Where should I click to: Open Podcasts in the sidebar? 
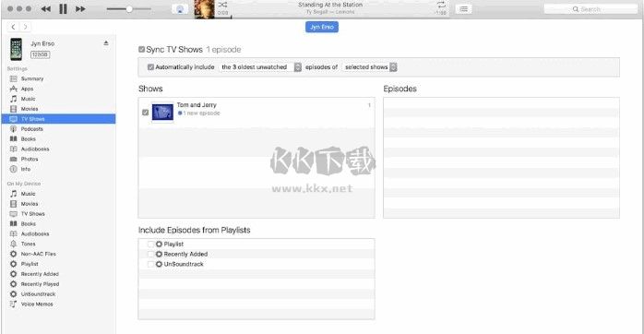pos(31,129)
